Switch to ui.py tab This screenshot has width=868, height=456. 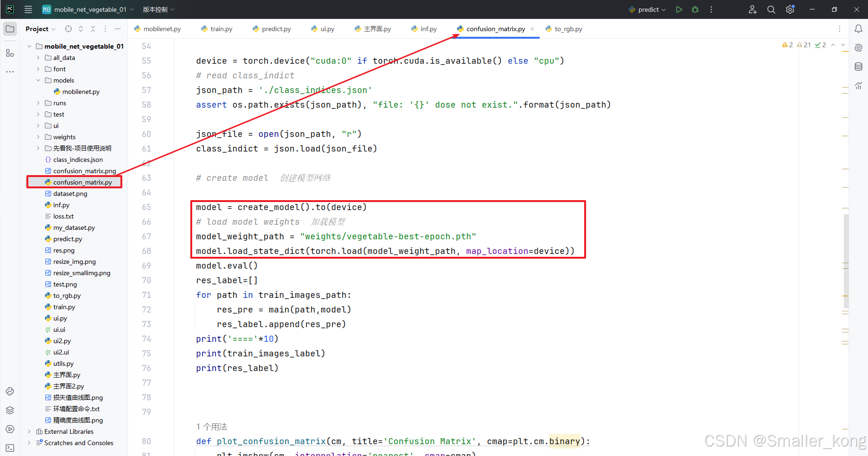pyautogui.click(x=323, y=29)
